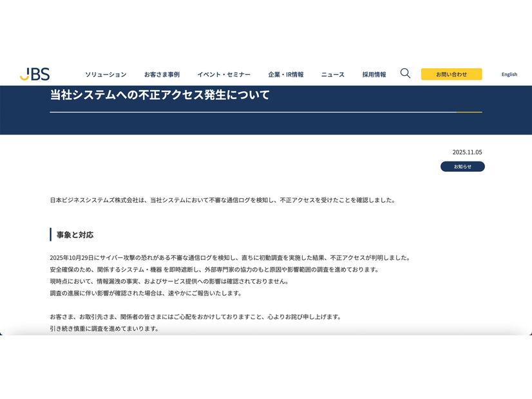Viewport: 532px width, 399px height.
Task: Click the incident headline 当社システムへの不正アクセス発生について
Action: [x=159, y=94]
